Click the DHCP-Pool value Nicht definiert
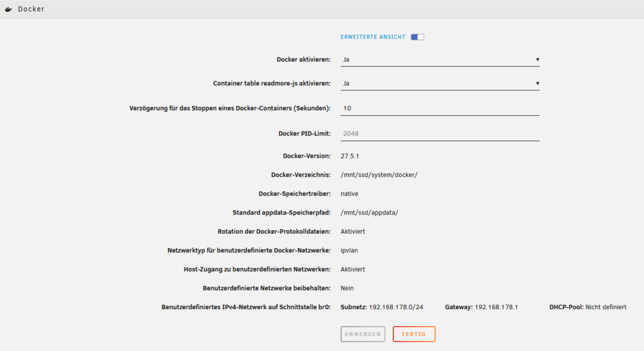The height and width of the screenshot is (351, 644). coord(606,307)
